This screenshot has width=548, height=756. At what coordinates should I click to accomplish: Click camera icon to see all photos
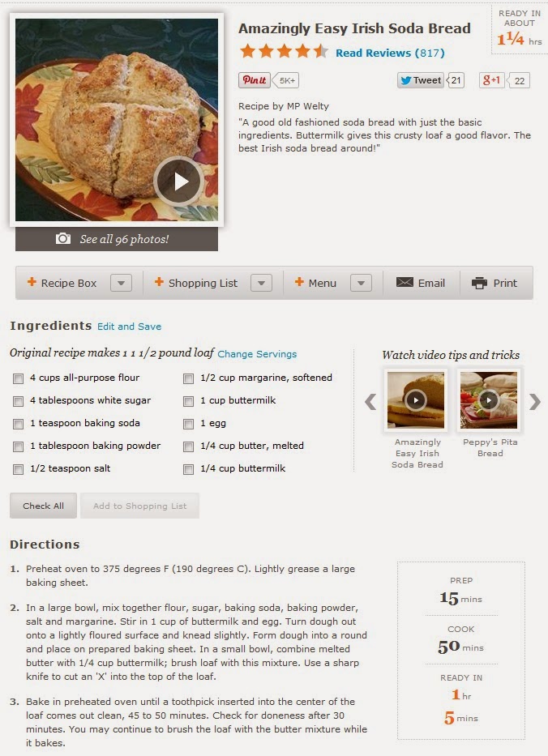(x=63, y=239)
